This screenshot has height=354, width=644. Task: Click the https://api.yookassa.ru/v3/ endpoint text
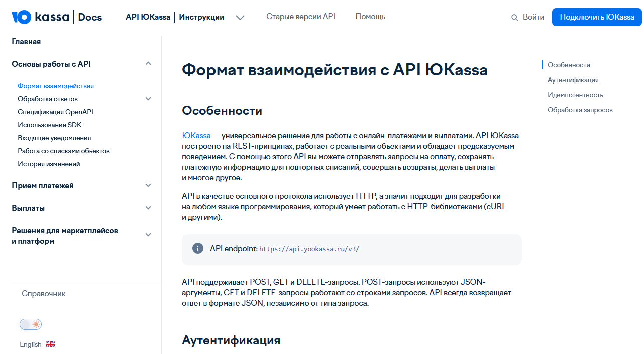click(x=309, y=249)
